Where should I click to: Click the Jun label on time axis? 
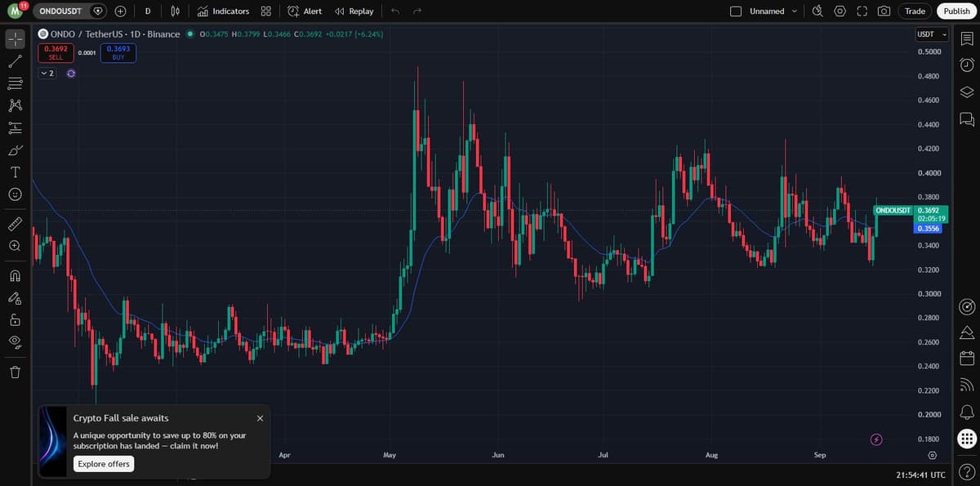[498, 454]
